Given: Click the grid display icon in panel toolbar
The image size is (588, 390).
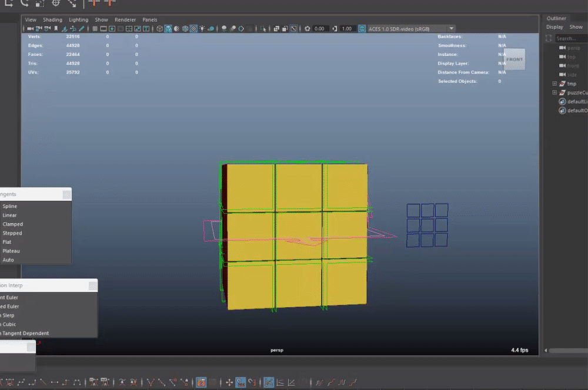Looking at the screenshot, I should tap(95, 28).
